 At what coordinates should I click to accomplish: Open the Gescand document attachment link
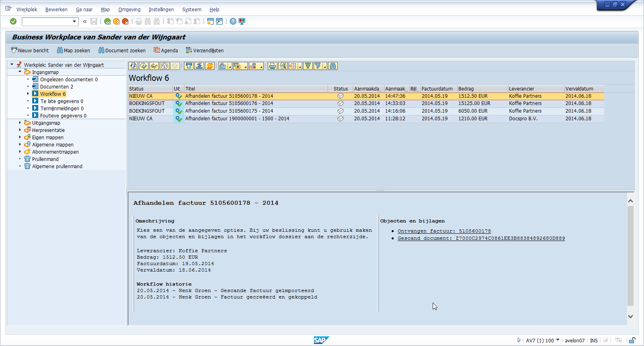(481, 238)
